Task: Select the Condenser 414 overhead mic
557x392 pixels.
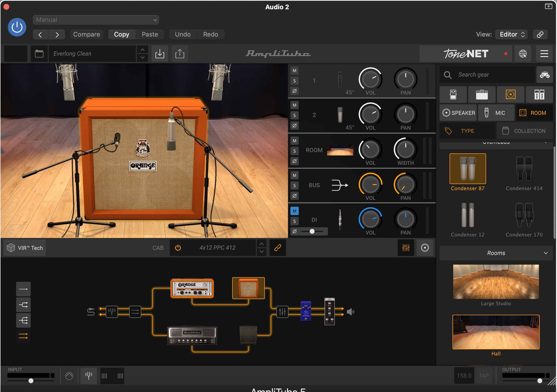Action: [524, 169]
